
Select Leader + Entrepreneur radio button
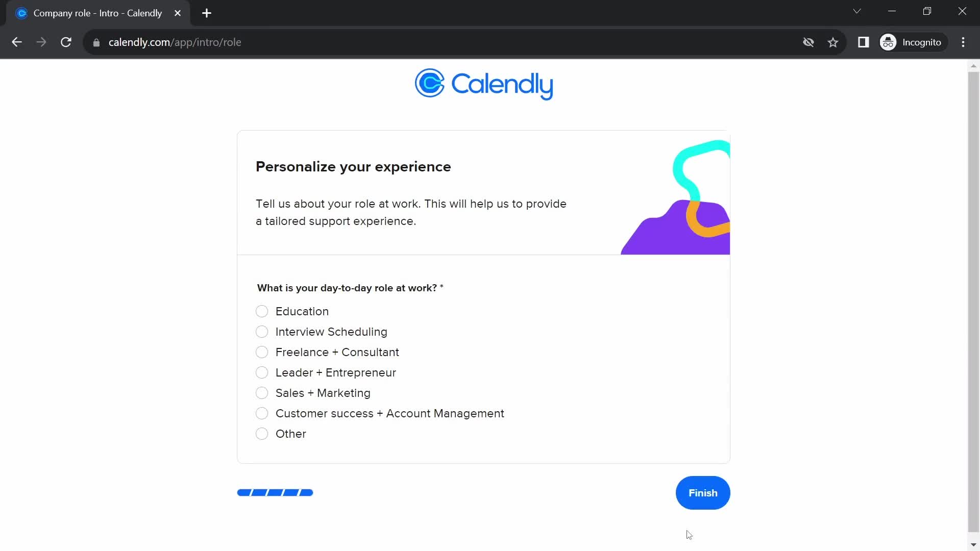(x=262, y=373)
